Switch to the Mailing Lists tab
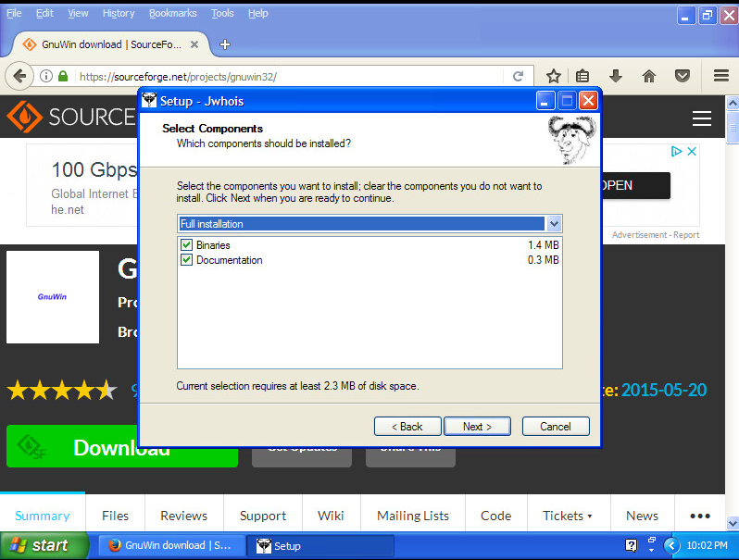This screenshot has width=739, height=560. [x=413, y=516]
